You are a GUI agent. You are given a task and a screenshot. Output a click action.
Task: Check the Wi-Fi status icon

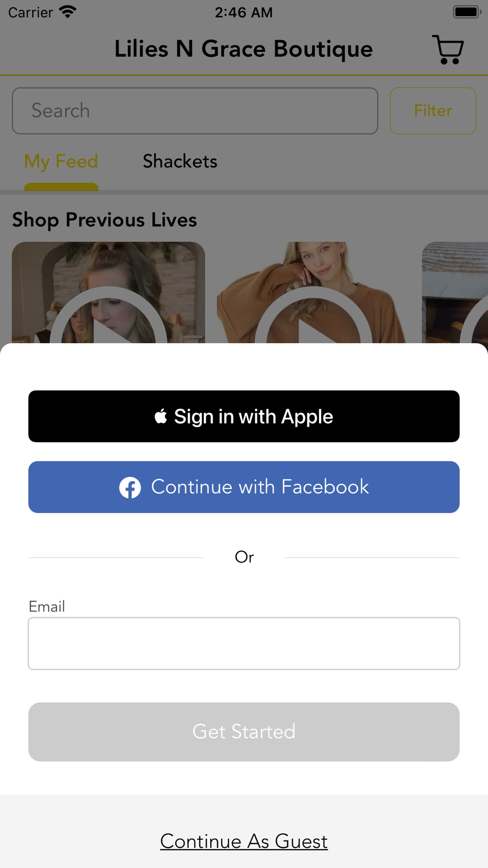(68, 12)
